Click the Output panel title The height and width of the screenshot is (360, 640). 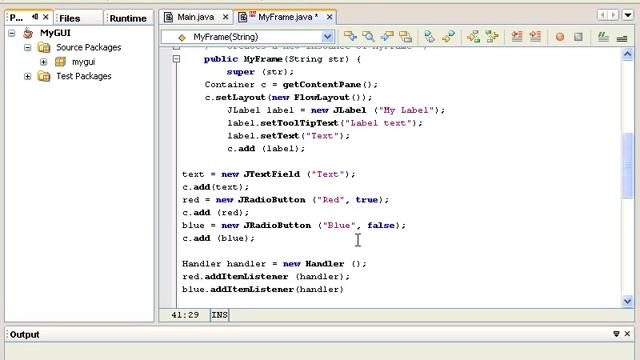[x=24, y=334]
